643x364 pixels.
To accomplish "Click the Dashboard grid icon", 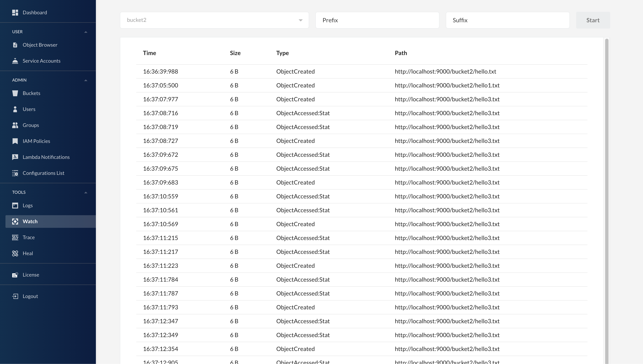I will pyautogui.click(x=15, y=12).
